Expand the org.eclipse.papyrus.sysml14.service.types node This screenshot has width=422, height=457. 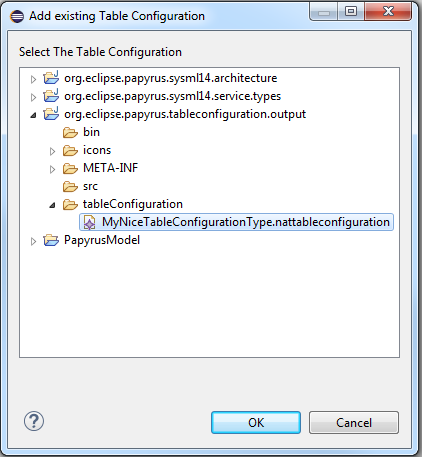click(33, 97)
